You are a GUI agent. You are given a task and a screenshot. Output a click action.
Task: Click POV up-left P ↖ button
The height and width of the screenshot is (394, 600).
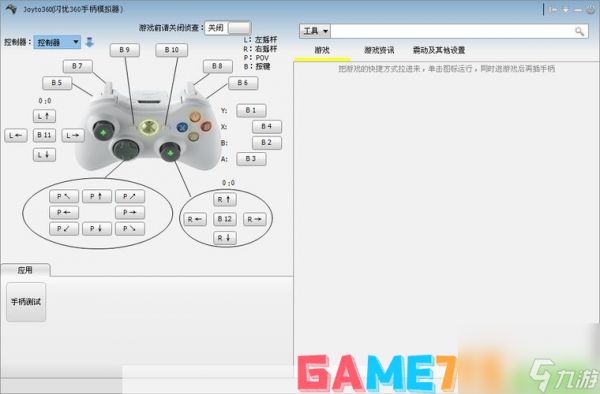coord(64,197)
